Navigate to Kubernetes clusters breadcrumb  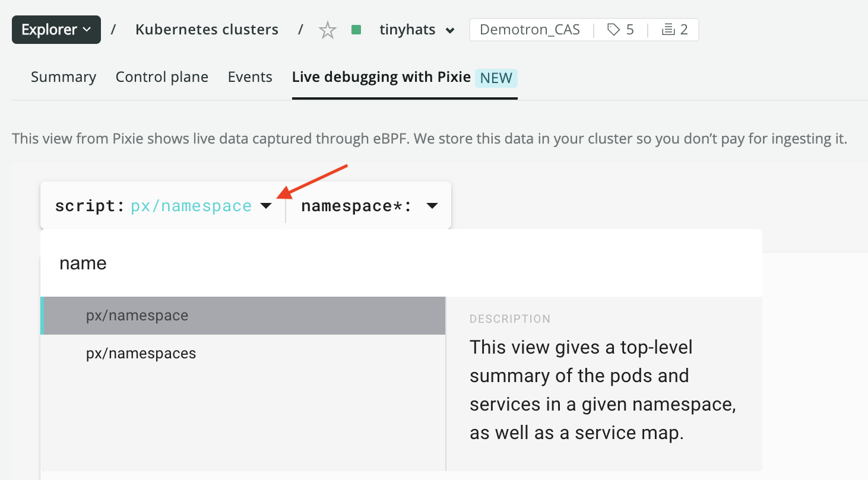(x=207, y=30)
